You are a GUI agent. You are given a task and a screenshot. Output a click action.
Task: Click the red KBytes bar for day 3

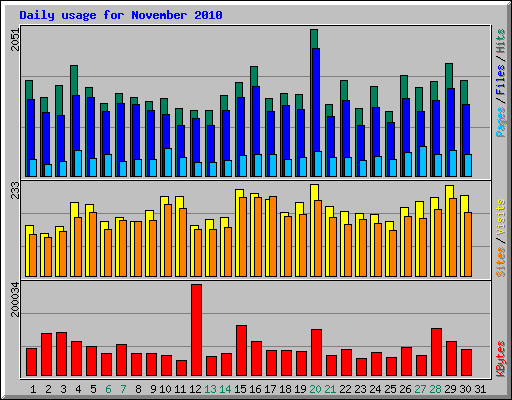(61, 354)
